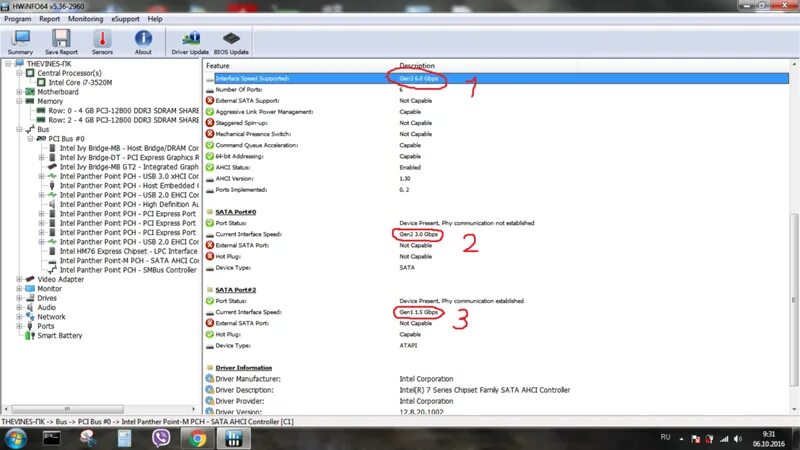Open Google Chrome from the taskbar
The image size is (800, 450).
click(197, 438)
